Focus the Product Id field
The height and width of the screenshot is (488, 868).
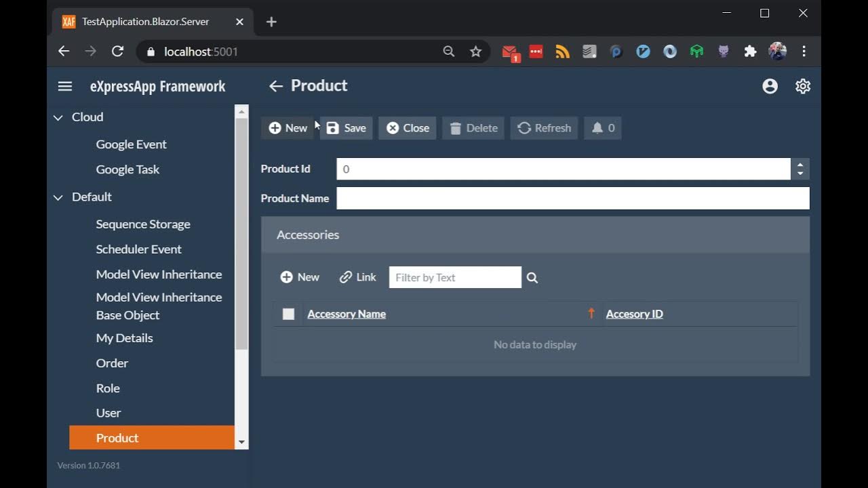click(564, 169)
